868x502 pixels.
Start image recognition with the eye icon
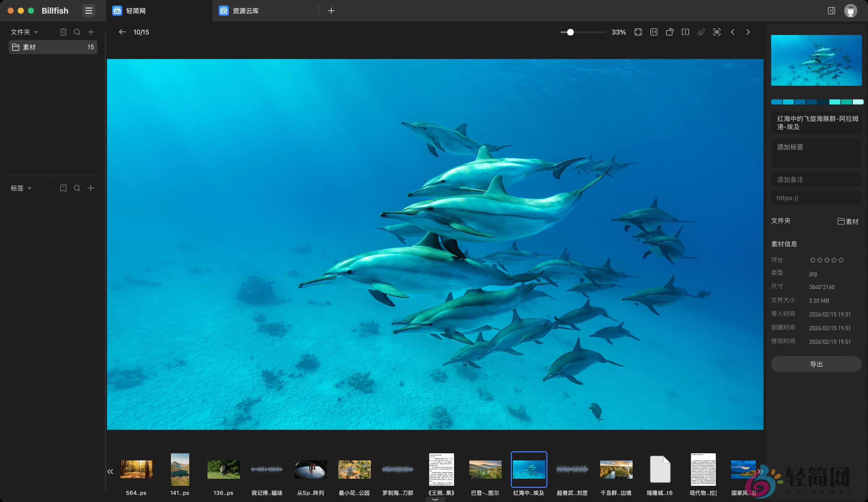(x=717, y=32)
